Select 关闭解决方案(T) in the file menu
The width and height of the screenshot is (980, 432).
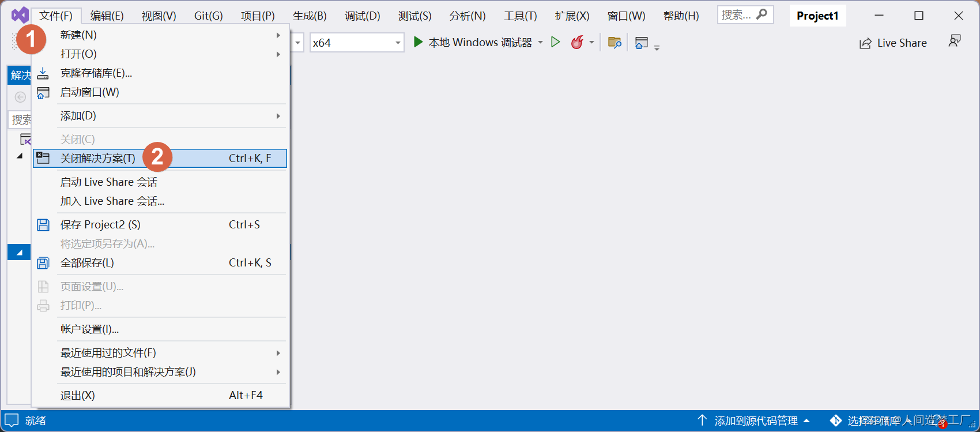(x=160, y=158)
